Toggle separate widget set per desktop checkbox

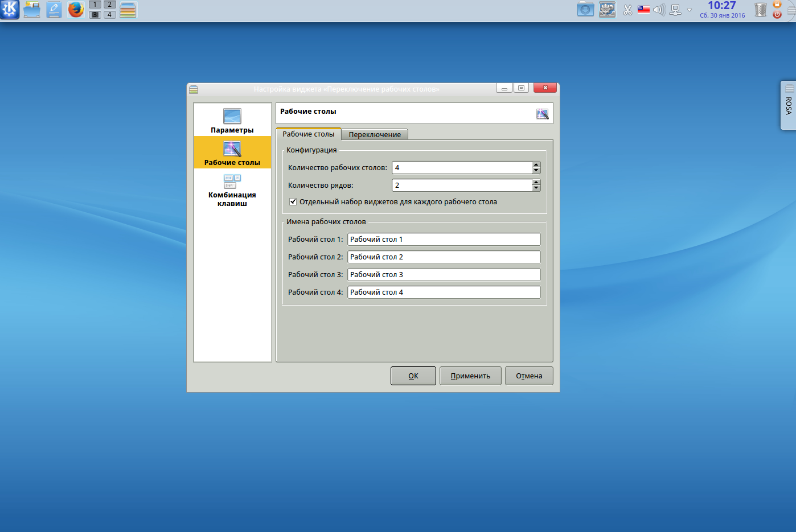tap(293, 201)
